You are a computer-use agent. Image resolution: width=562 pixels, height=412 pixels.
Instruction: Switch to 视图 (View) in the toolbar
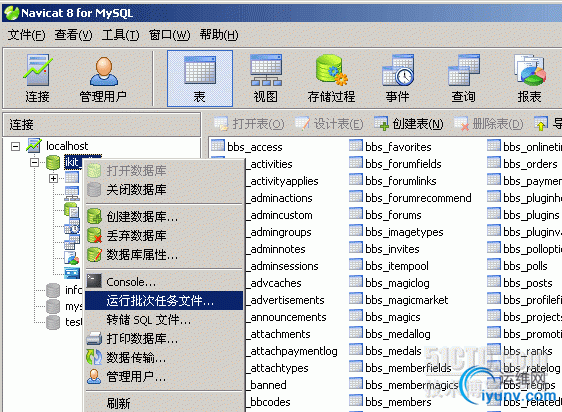[266, 78]
